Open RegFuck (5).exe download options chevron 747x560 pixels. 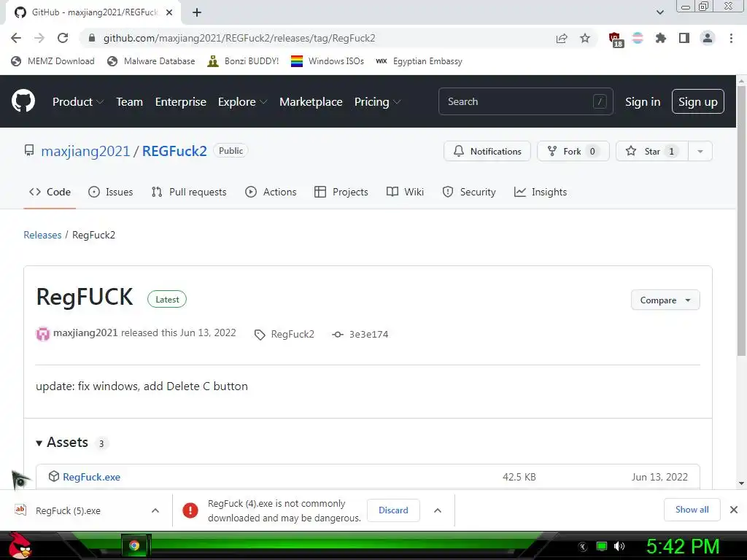(x=155, y=510)
